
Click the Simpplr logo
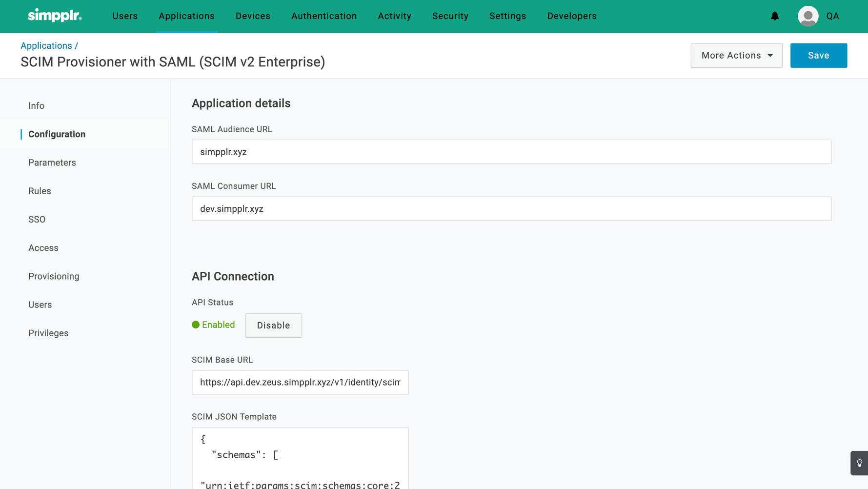tap(55, 16)
